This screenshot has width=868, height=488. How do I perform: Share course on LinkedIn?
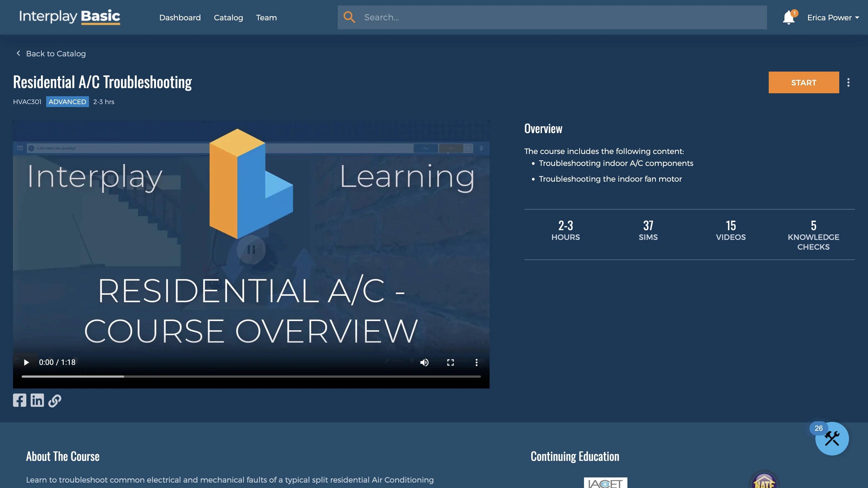pos(37,400)
